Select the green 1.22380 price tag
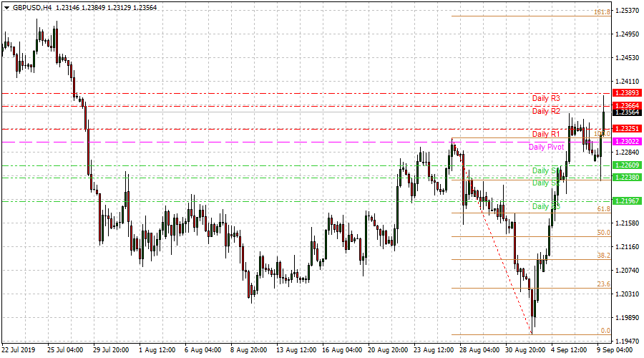The width and height of the screenshot is (644, 358). 626,177
